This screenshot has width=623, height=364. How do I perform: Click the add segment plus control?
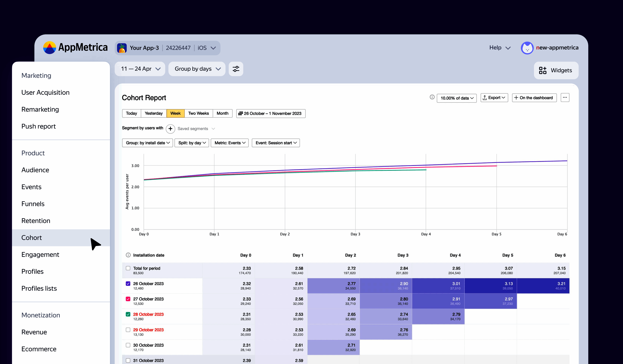tap(170, 129)
